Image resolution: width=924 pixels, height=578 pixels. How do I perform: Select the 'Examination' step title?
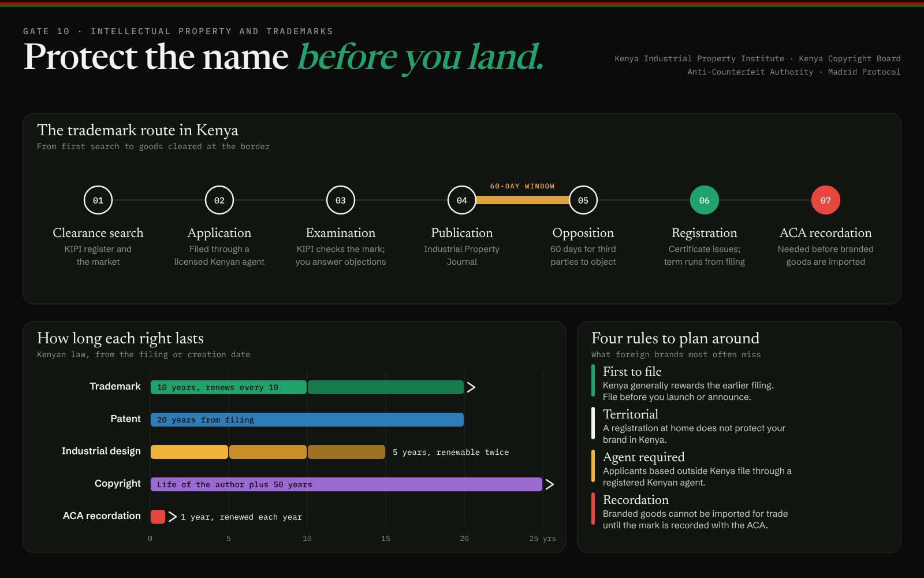tap(341, 233)
